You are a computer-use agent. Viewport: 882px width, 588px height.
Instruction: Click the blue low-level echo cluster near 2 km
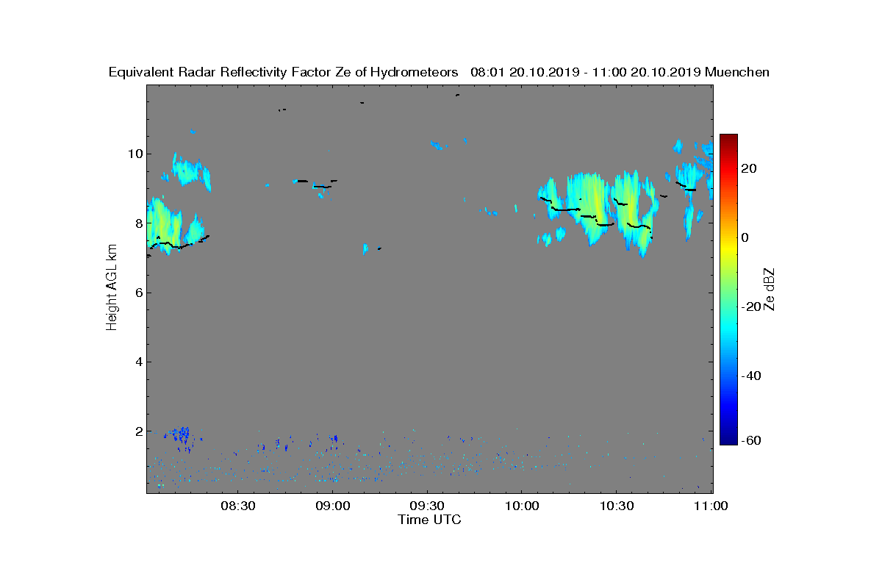[182, 437]
